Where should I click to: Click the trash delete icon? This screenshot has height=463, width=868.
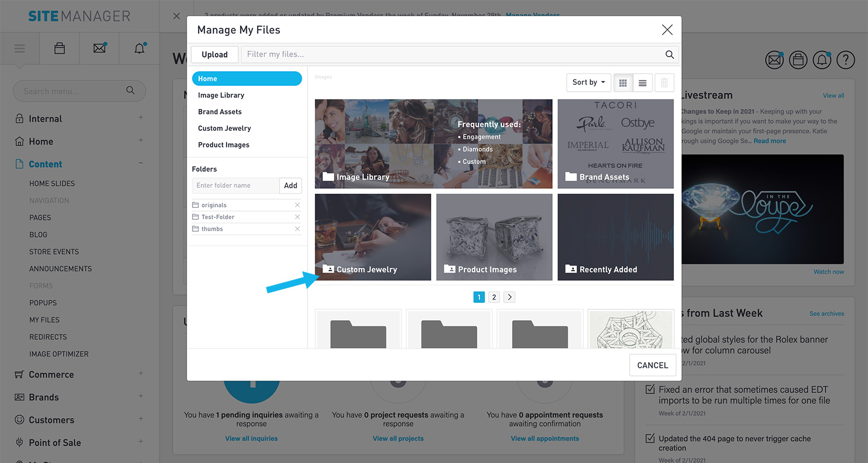664,83
